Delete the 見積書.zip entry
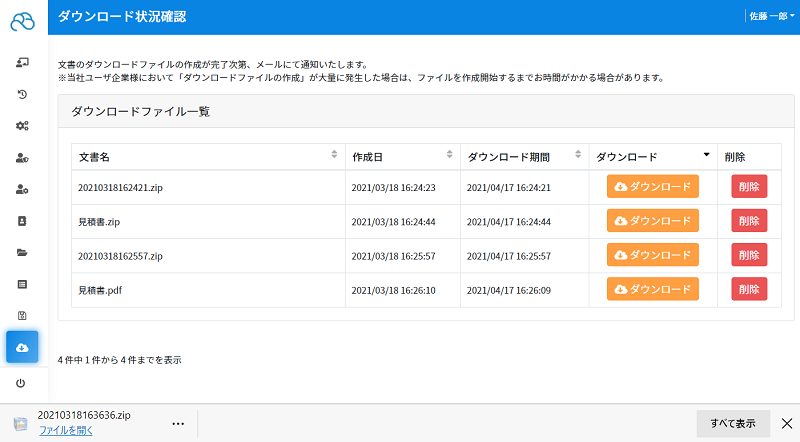Image resolution: width=800 pixels, height=442 pixels. click(x=749, y=221)
